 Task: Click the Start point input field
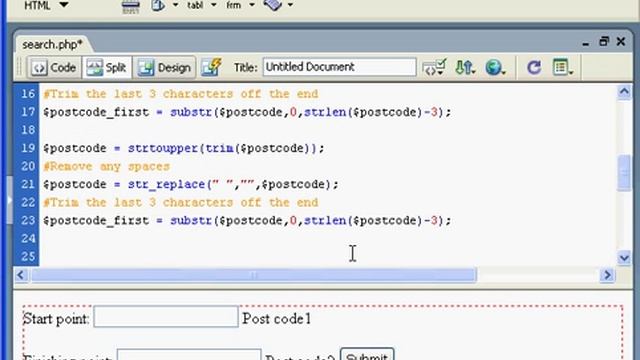[x=166, y=316]
